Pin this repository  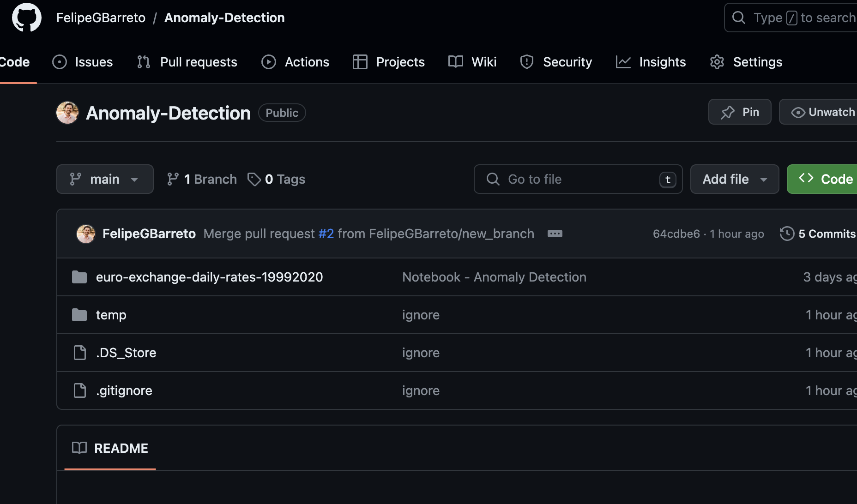[x=740, y=112]
